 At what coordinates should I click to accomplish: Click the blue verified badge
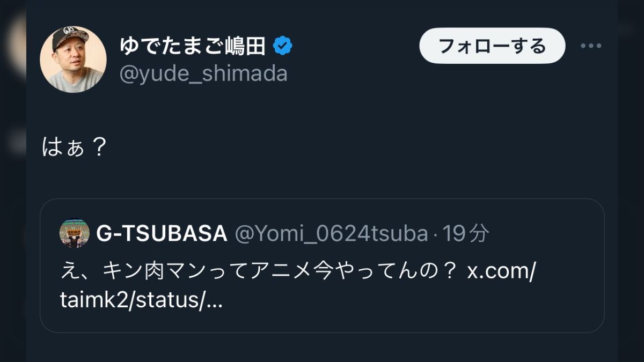coord(283,47)
